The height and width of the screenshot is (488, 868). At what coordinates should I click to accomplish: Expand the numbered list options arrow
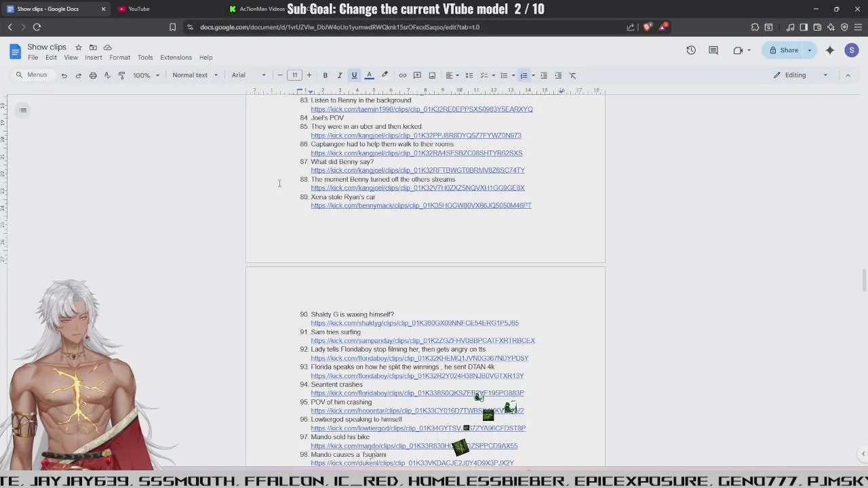pos(533,75)
